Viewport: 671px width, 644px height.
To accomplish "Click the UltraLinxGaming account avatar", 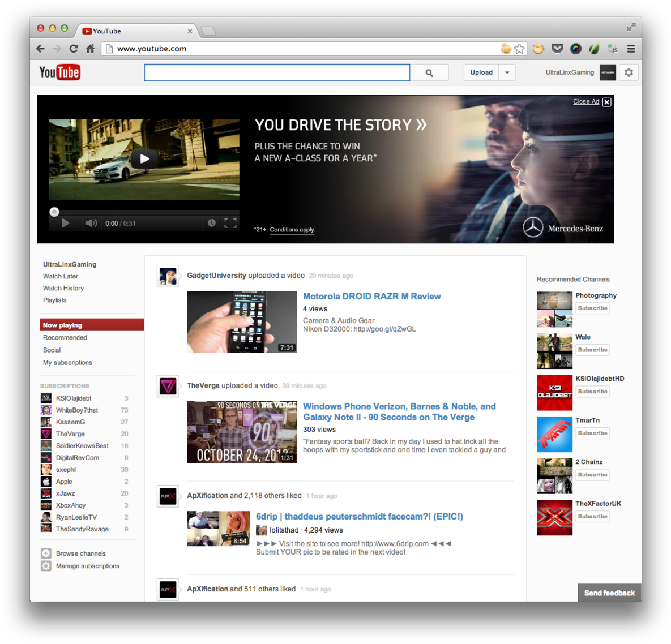I will (608, 72).
